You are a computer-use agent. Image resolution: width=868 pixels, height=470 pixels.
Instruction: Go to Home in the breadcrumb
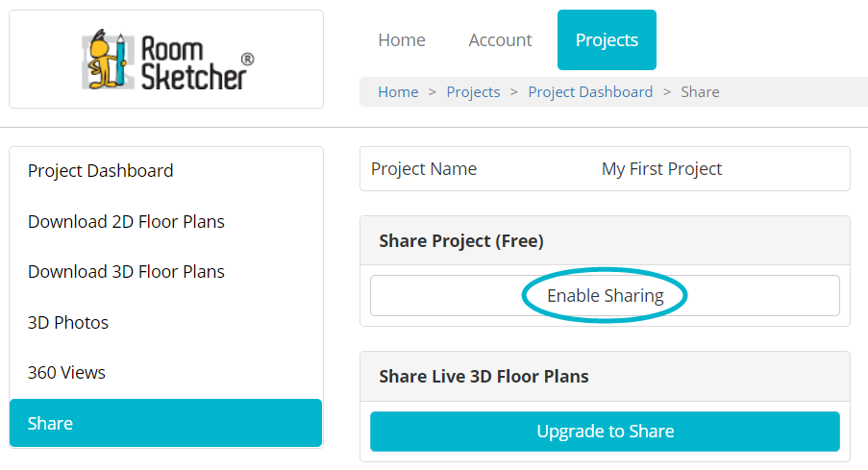coord(398,92)
